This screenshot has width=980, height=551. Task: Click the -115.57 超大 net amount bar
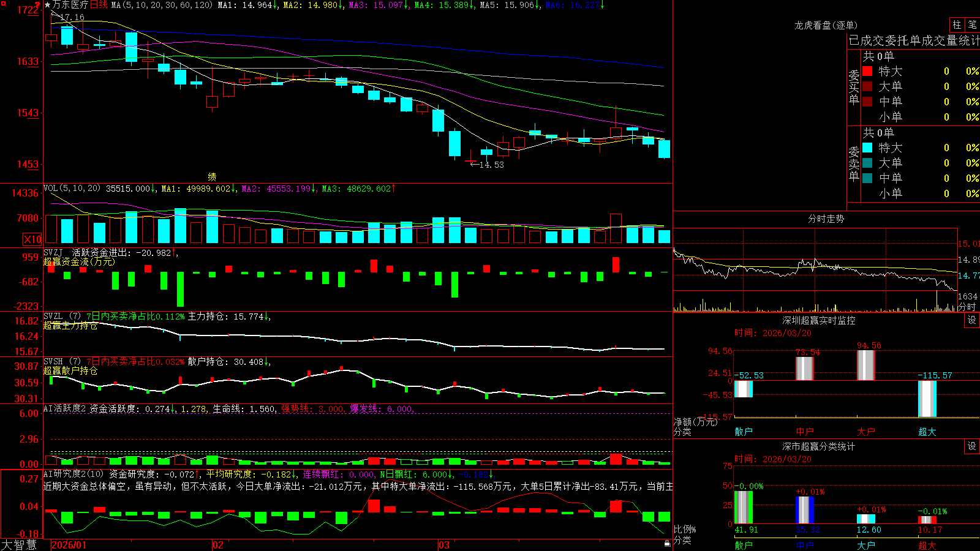click(927, 399)
